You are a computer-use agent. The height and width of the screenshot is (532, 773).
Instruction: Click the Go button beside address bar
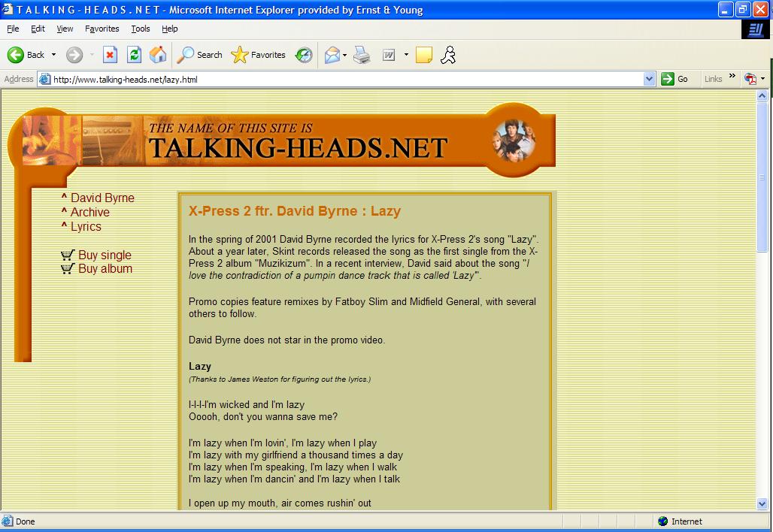coord(674,79)
